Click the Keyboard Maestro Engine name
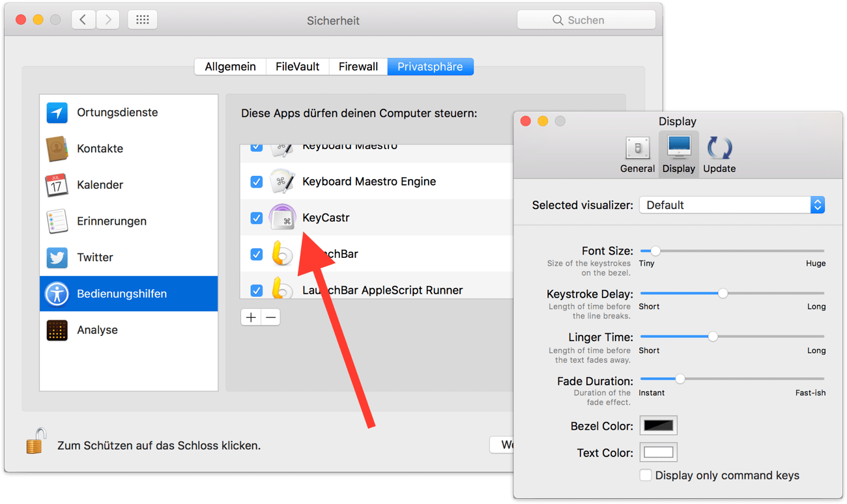 pos(369,182)
